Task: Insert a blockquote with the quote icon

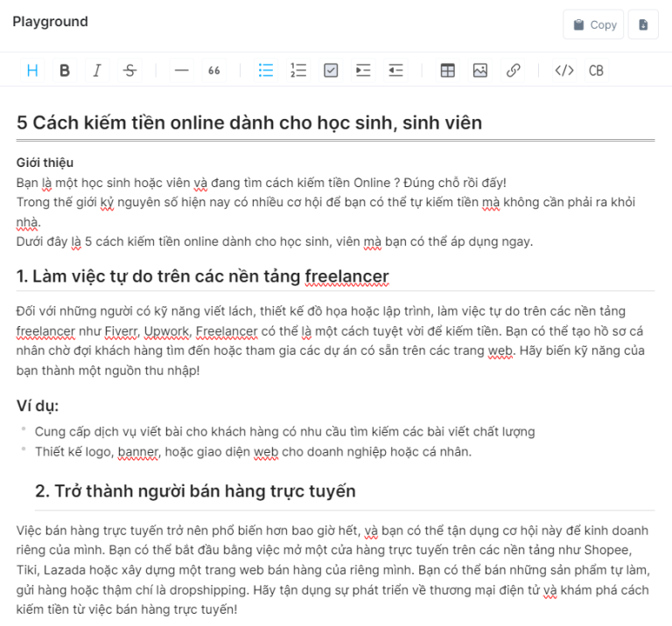Action: (214, 70)
